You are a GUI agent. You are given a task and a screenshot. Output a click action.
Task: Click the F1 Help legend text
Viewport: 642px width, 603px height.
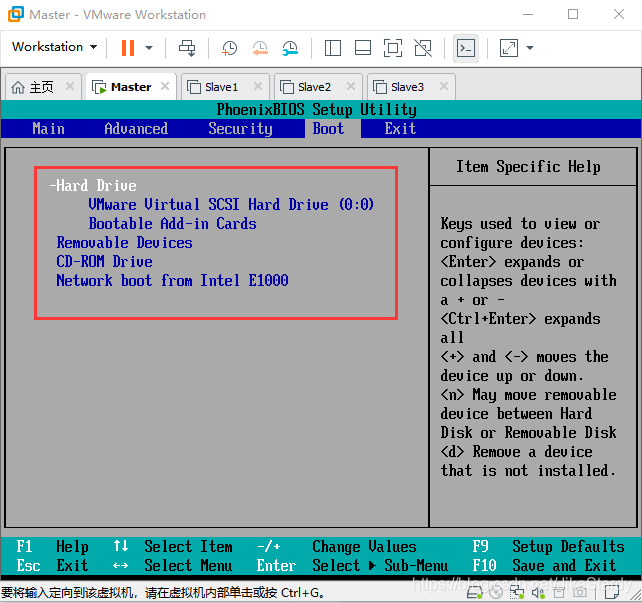[x=52, y=547]
